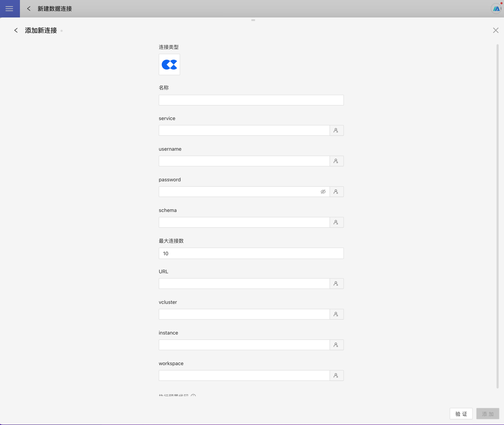The width and height of the screenshot is (504, 425).
Task: Click the variable icon beside service field
Action: (336, 130)
